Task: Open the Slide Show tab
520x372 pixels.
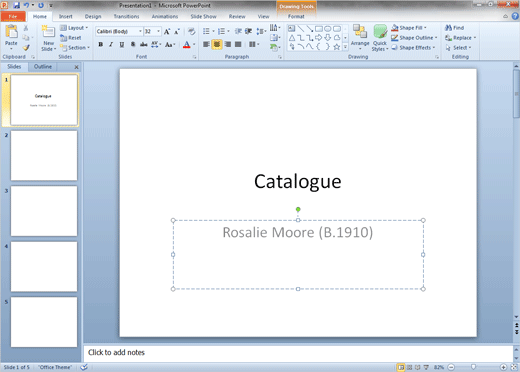Action: click(203, 16)
